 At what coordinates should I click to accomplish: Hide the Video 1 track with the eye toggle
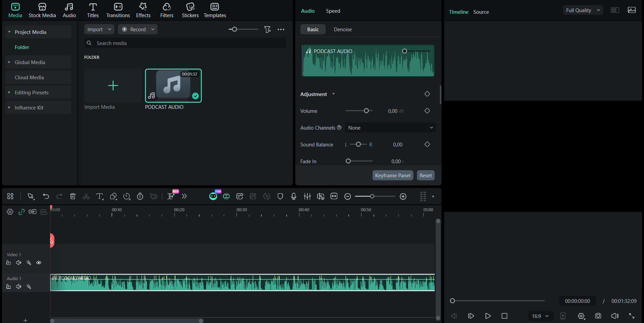pos(39,263)
